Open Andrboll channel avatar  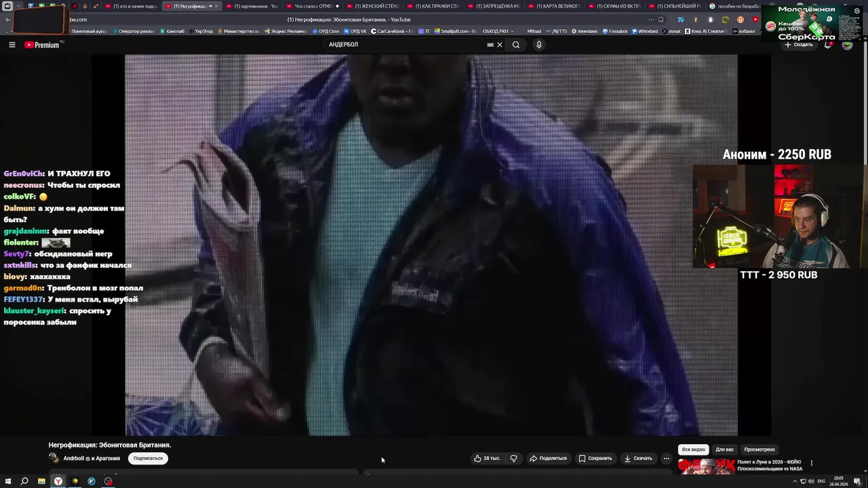click(x=54, y=458)
